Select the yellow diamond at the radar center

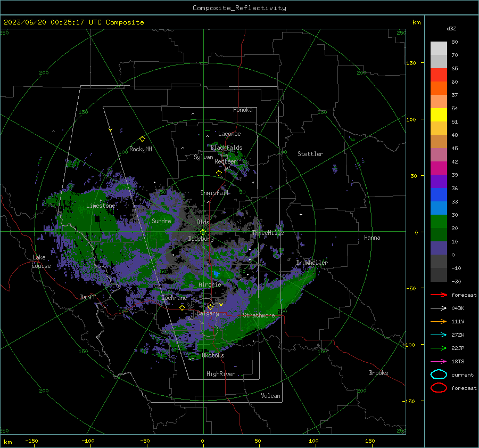[203, 232]
